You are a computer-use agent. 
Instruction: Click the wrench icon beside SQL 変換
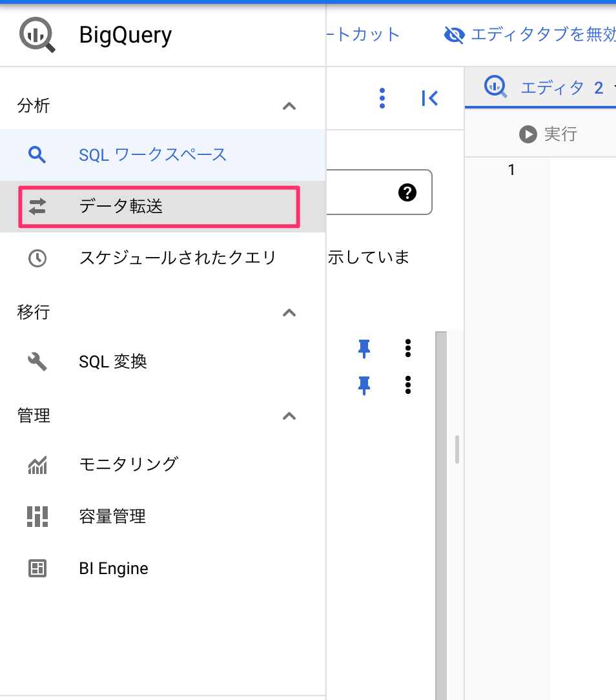[37, 362]
